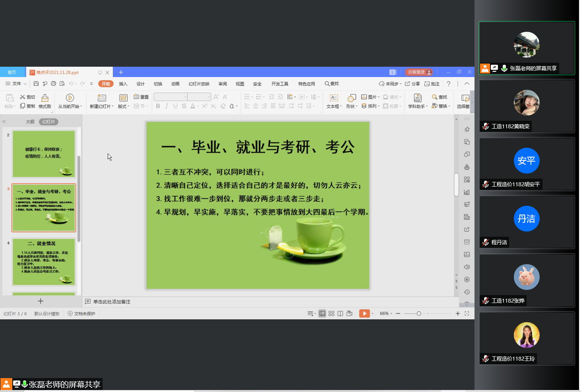This screenshot has height=392, width=581.
Task: Collapse the ribbon with the chevron arrow
Action: click(x=467, y=84)
